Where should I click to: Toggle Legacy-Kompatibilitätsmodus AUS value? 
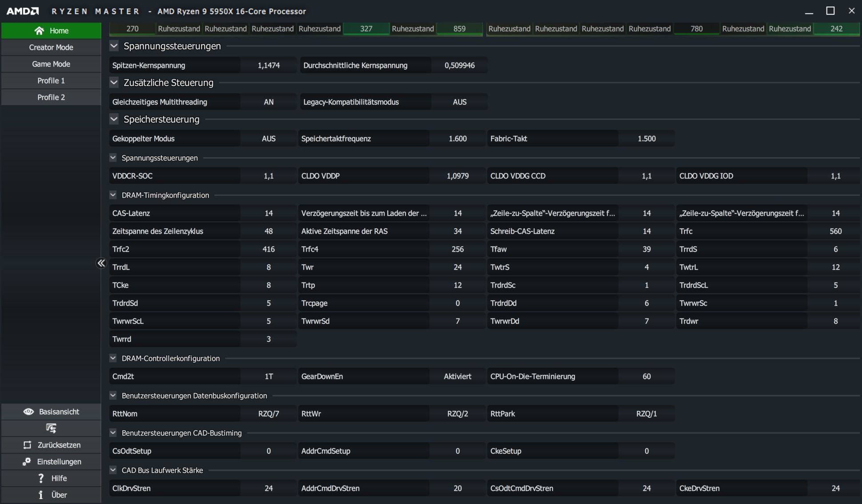point(460,102)
